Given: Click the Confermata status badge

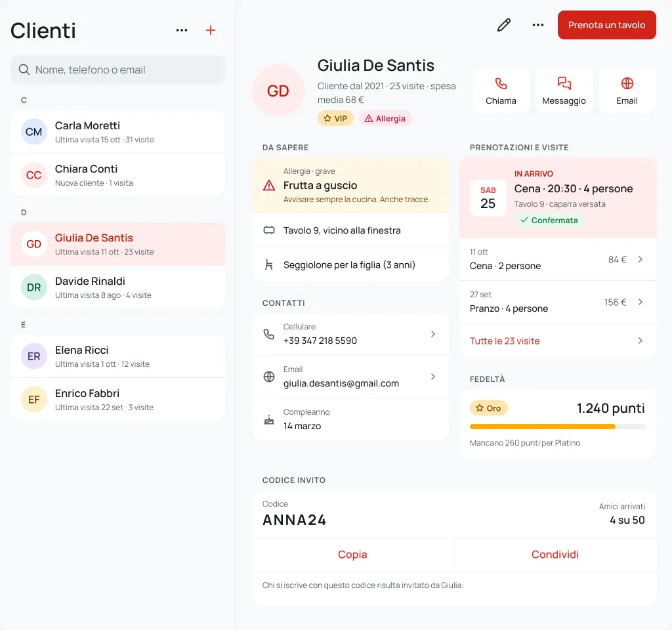Looking at the screenshot, I should click(x=549, y=220).
